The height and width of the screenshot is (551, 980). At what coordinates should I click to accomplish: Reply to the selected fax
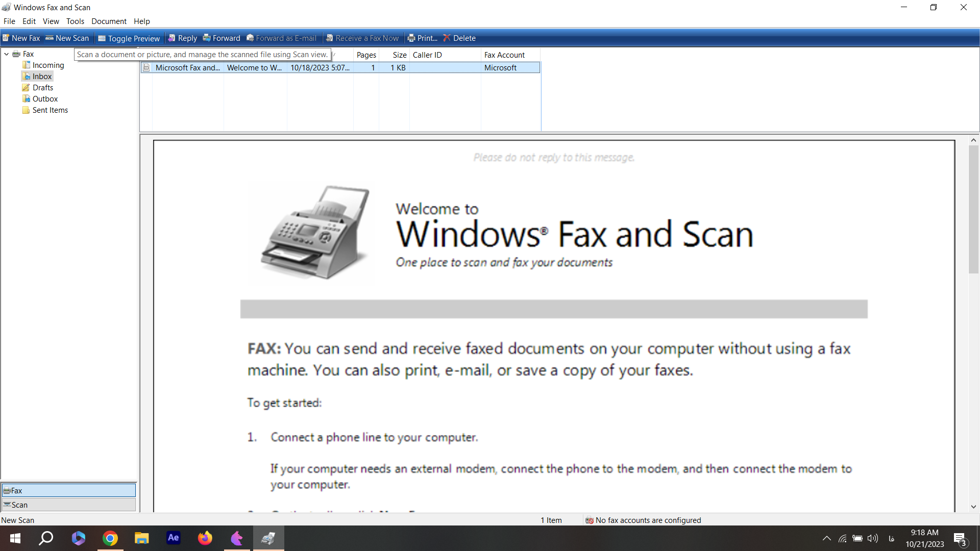click(182, 38)
